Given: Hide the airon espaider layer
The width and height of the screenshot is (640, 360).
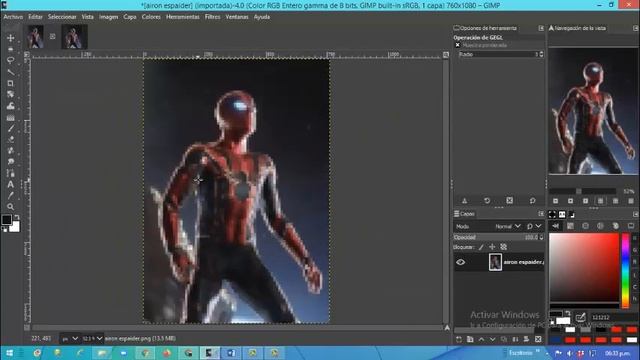Looking at the screenshot, I should pos(460,262).
